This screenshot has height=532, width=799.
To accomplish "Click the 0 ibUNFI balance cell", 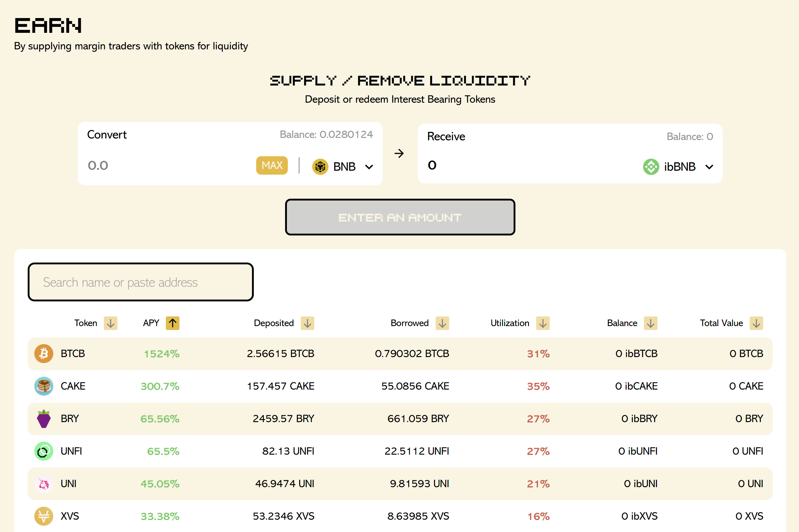I will 638,451.
